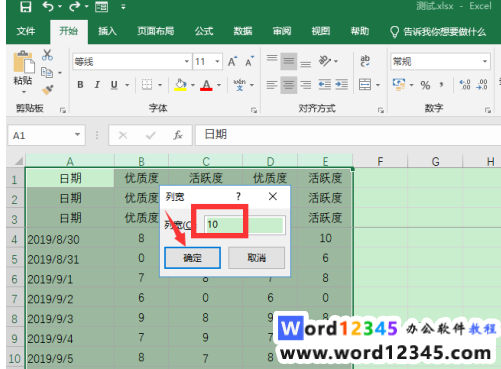Click the Undo arrow icon
The width and height of the screenshot is (501, 369).
[48, 6]
